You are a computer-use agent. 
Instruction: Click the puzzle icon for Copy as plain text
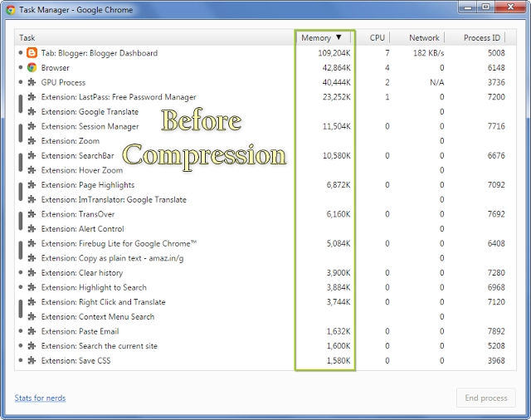click(32, 258)
